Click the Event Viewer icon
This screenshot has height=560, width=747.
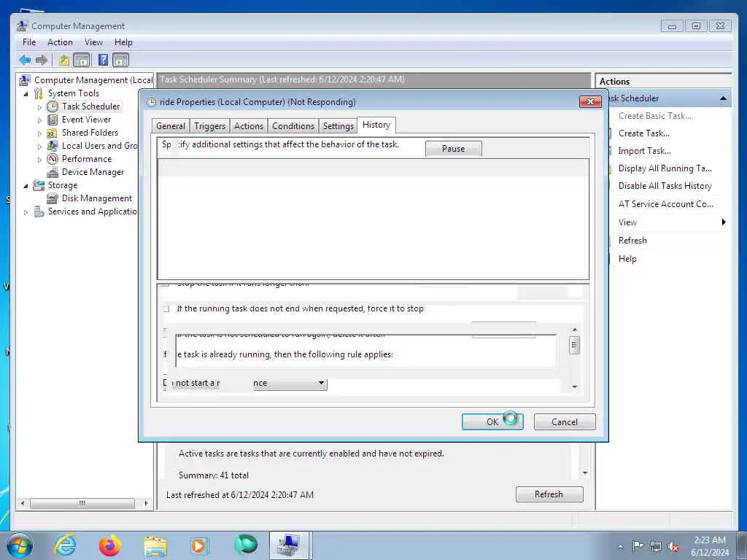53,120
